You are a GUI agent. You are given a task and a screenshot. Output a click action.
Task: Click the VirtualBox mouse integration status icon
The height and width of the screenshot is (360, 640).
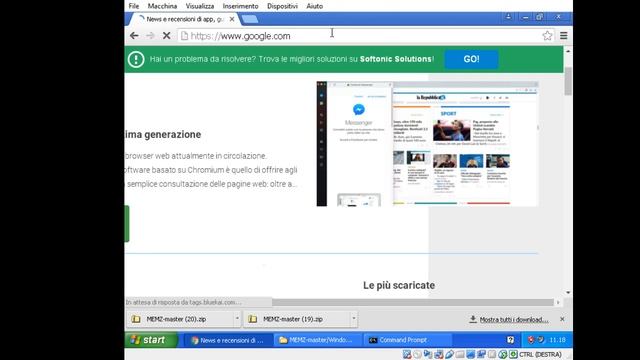(502, 354)
